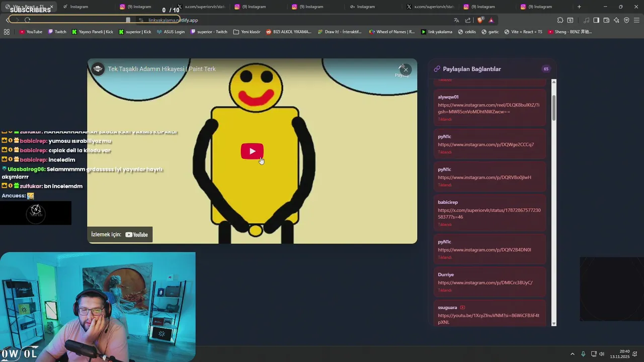Switch to the 'Vite + React + TS' tab
The width and height of the screenshot is (644, 362).
click(x=29, y=7)
